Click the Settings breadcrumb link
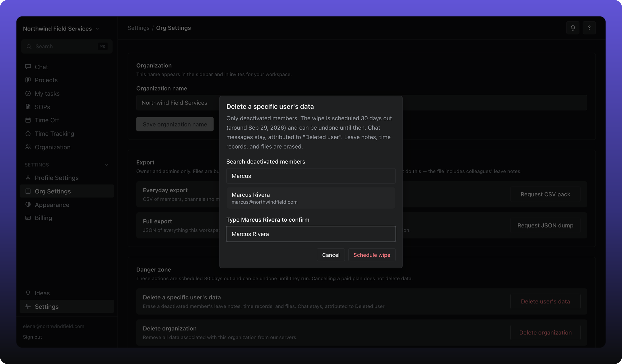The width and height of the screenshot is (622, 364). coord(138,28)
